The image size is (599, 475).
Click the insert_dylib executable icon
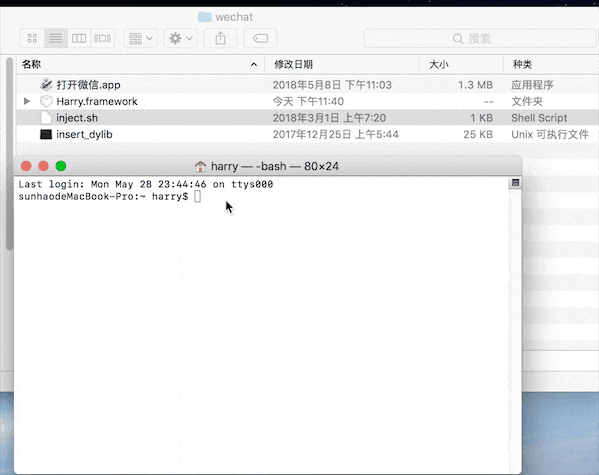(46, 135)
